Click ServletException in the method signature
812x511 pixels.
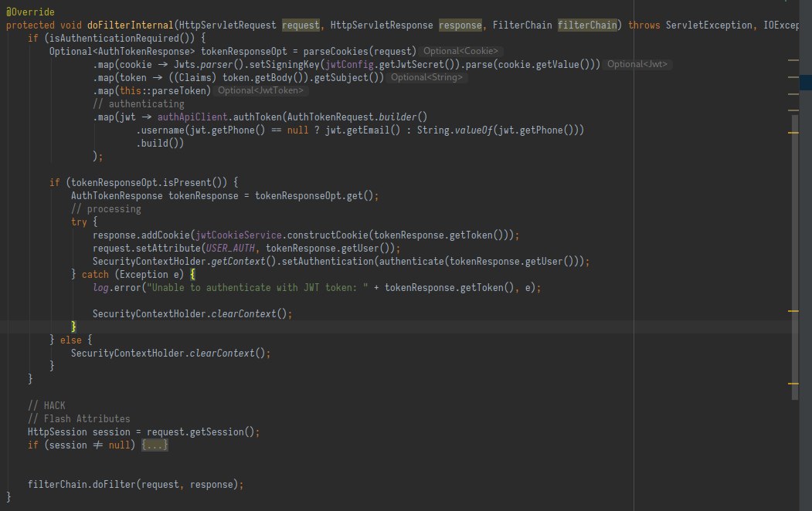[709, 25]
